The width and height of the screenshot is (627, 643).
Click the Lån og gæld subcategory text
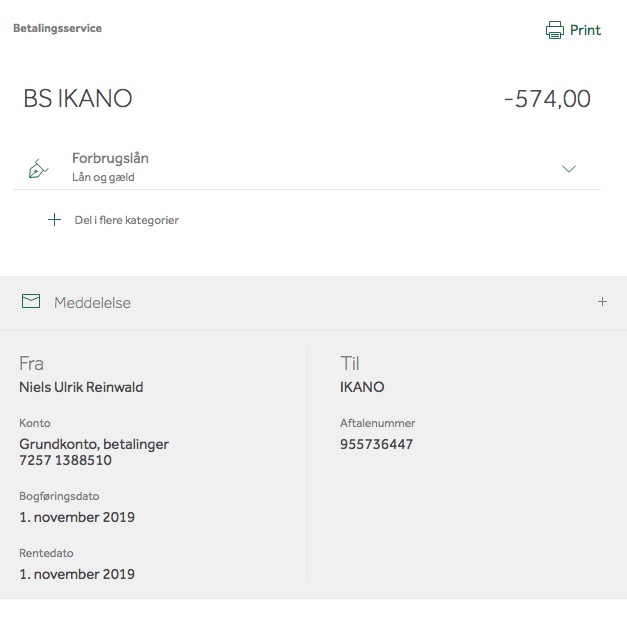pos(103,177)
